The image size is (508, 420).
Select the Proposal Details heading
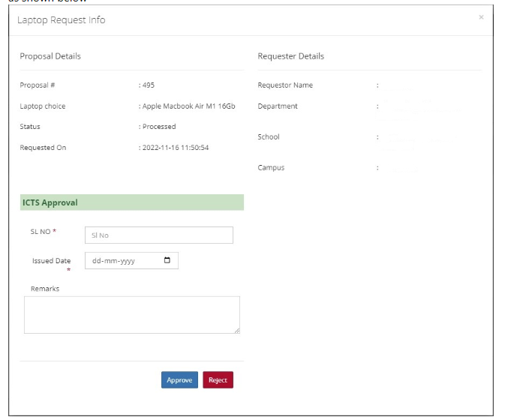(50, 56)
